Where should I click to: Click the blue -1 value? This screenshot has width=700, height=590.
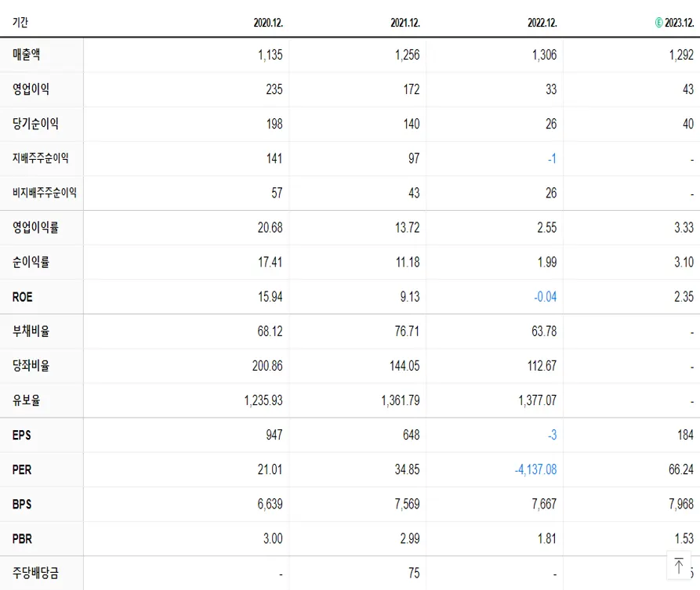tap(552, 158)
